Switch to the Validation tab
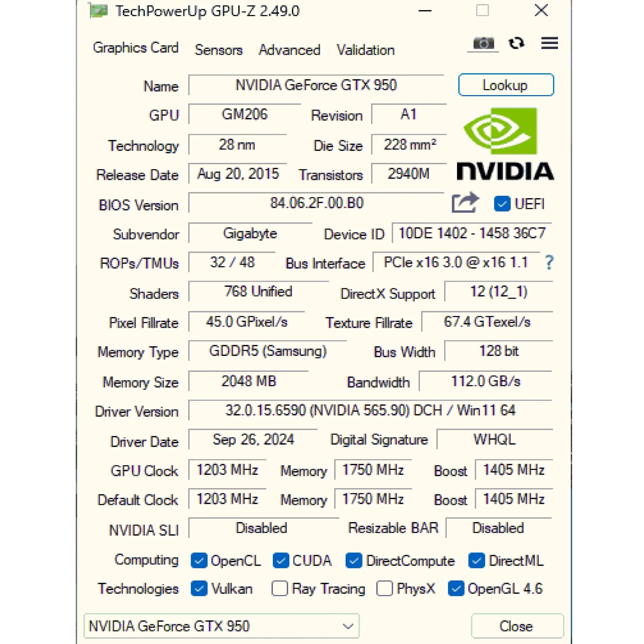Image resolution: width=644 pixels, height=644 pixels. tap(366, 50)
